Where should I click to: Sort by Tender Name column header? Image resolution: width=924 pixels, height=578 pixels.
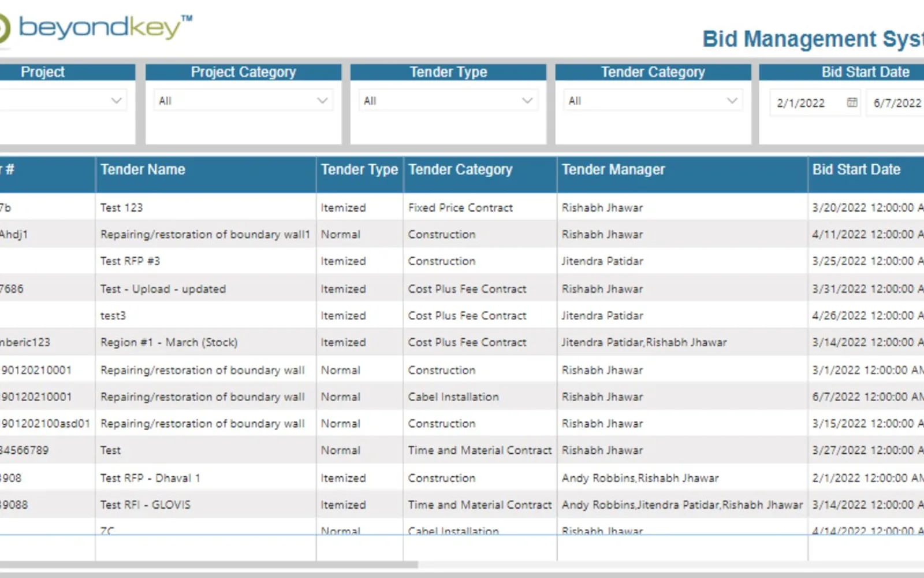click(x=143, y=169)
